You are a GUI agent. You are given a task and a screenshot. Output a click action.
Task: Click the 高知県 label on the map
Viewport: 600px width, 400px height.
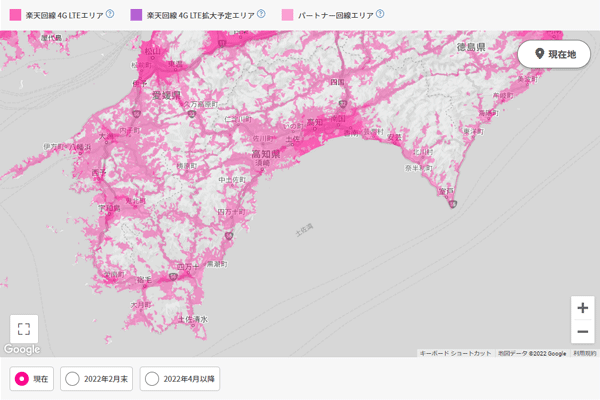click(x=266, y=154)
